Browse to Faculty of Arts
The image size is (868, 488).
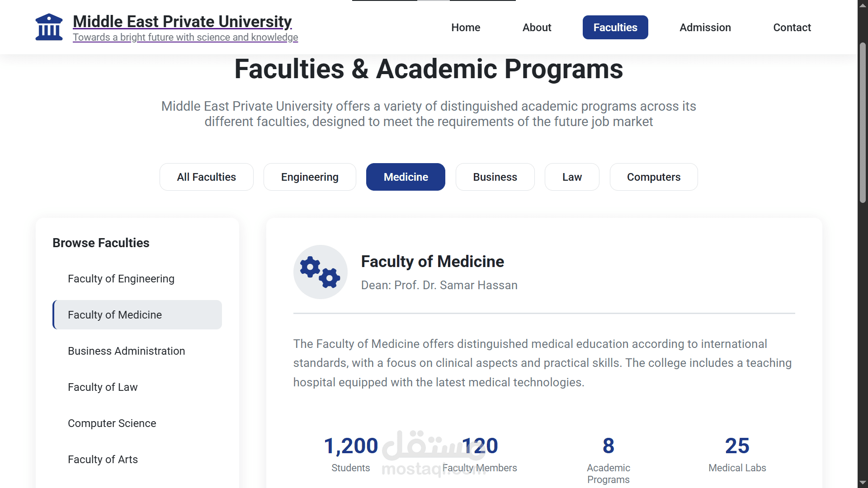[x=103, y=460]
